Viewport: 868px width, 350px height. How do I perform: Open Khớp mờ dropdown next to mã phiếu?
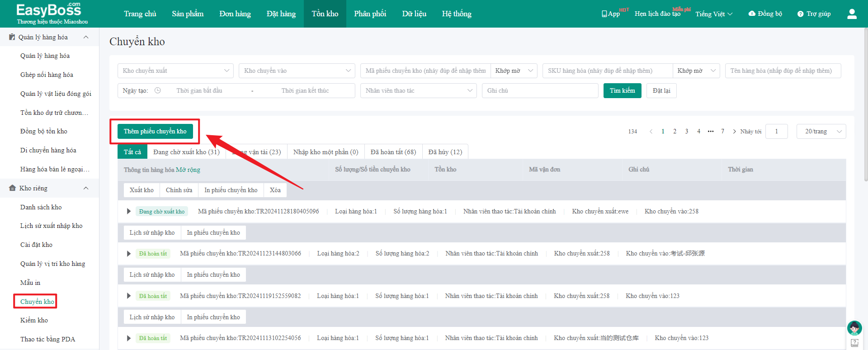[x=514, y=71]
